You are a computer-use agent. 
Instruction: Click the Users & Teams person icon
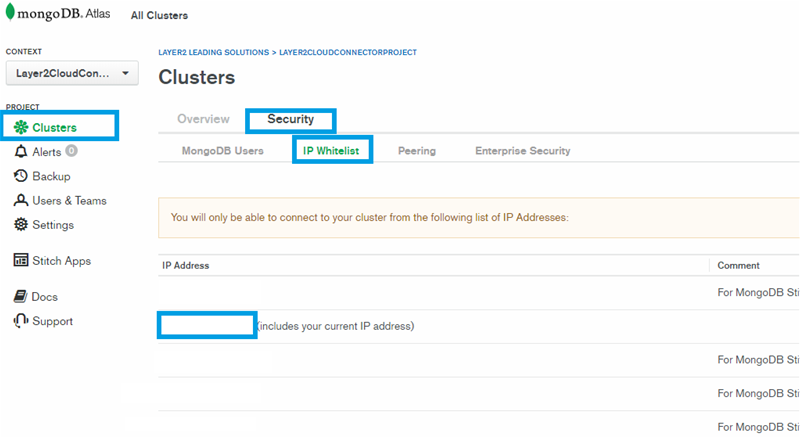tap(21, 200)
